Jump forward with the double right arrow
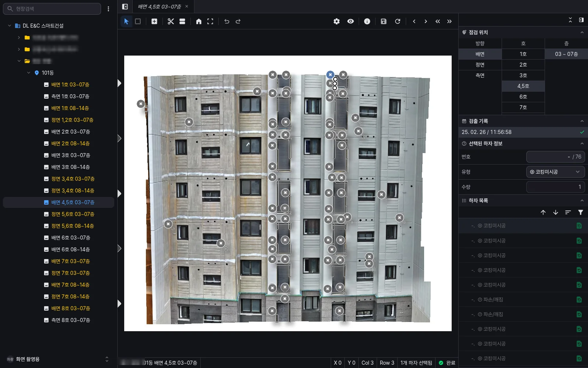Screen dimensions: 588x368 pyautogui.click(x=449, y=21)
